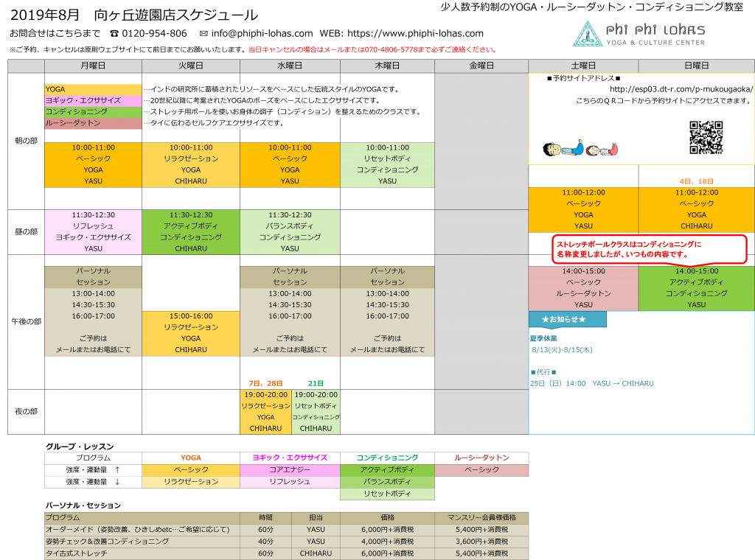This screenshot has height=560, width=755.
Task: Click the 7日、28日 date label
Action: (x=265, y=383)
